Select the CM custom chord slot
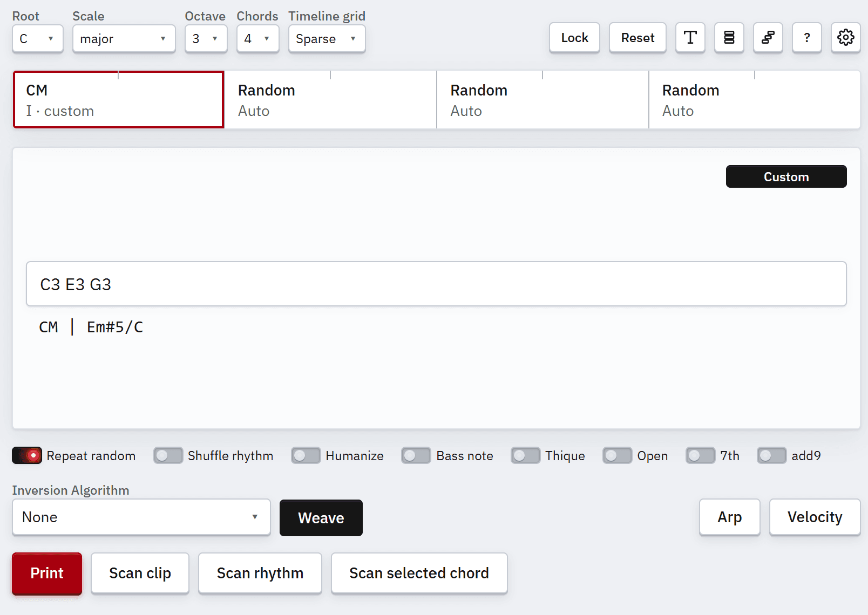The image size is (868, 615). pyautogui.click(x=119, y=100)
